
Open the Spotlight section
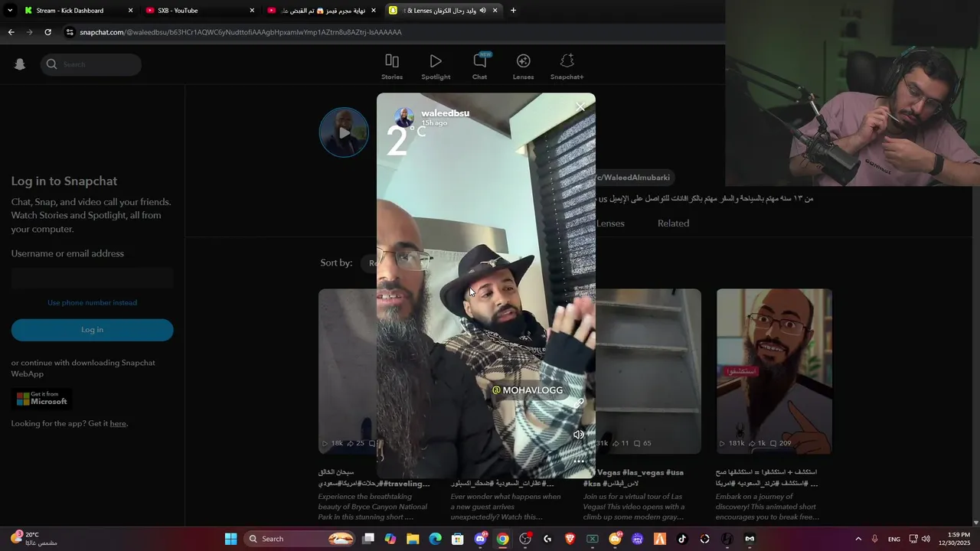(436, 67)
